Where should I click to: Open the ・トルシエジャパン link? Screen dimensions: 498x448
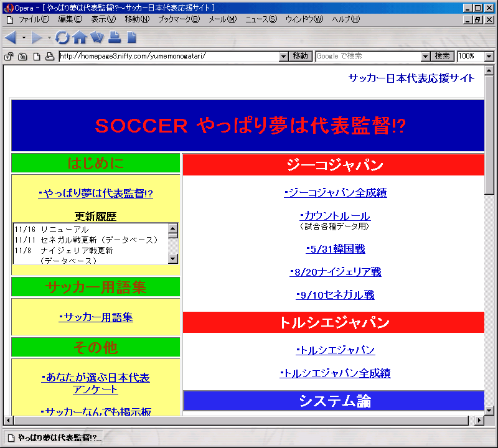click(x=336, y=350)
